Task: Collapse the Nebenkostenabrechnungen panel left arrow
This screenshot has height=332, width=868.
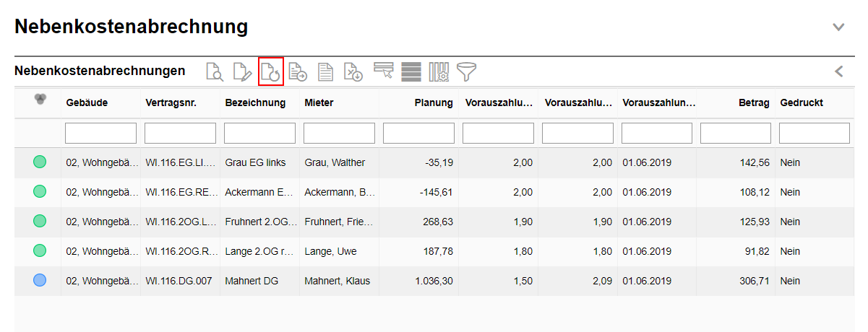Action: (x=839, y=71)
